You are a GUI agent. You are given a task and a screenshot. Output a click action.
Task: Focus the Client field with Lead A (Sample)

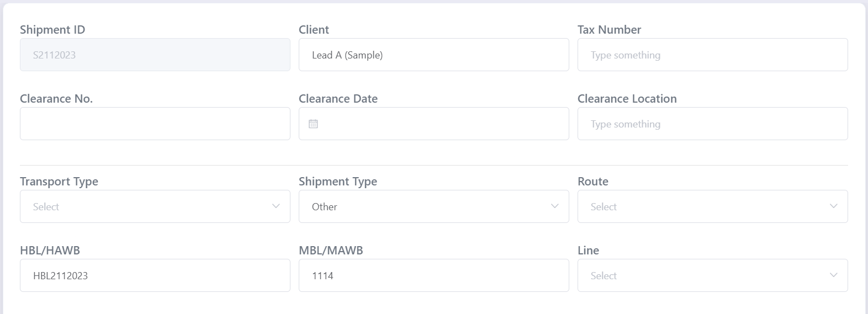coord(434,55)
